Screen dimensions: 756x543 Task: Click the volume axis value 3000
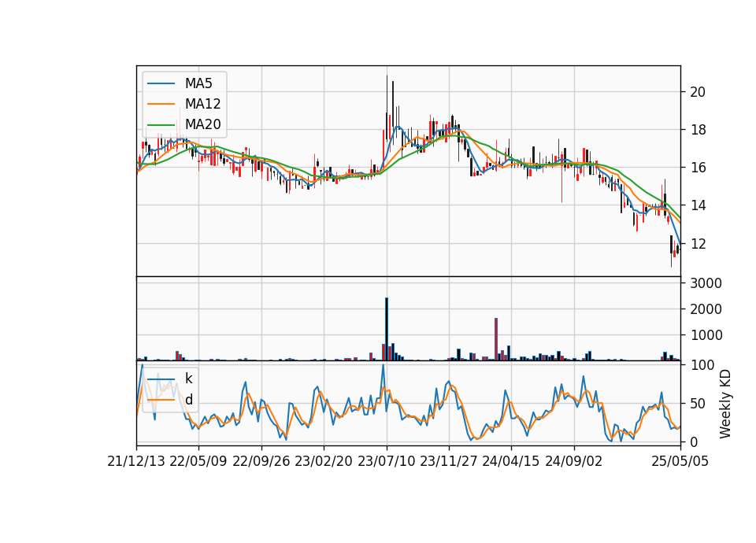pyautogui.click(x=706, y=283)
